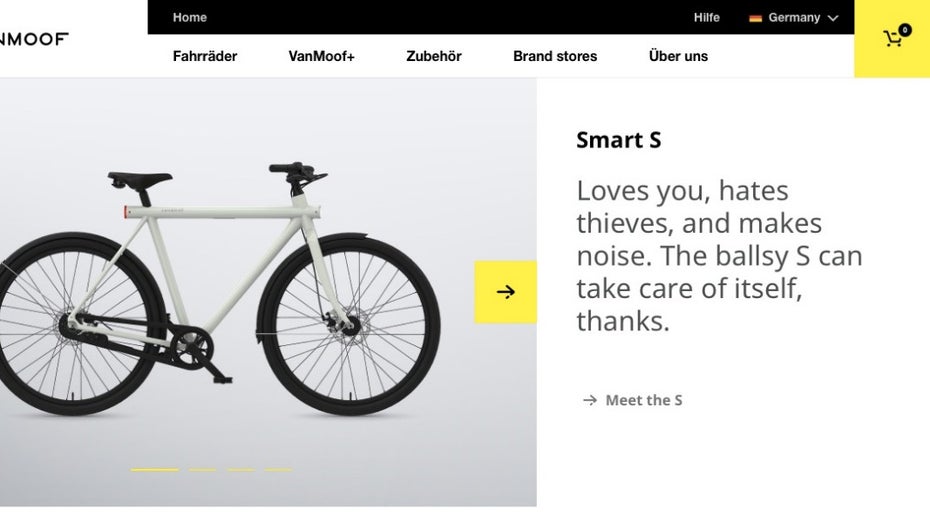The width and height of the screenshot is (930, 523).
Task: Click the Smart S bike image
Action: click(x=220, y=290)
